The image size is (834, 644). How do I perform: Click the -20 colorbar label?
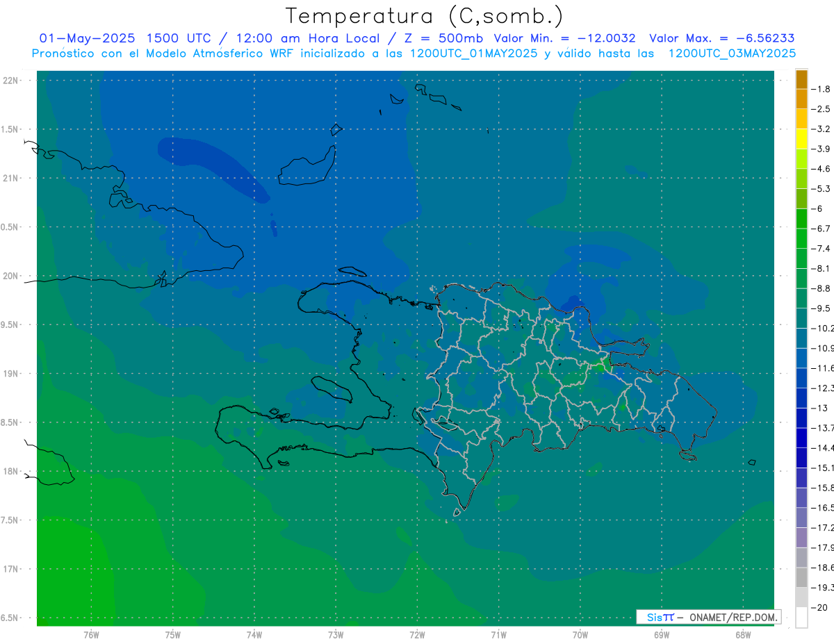click(x=821, y=608)
